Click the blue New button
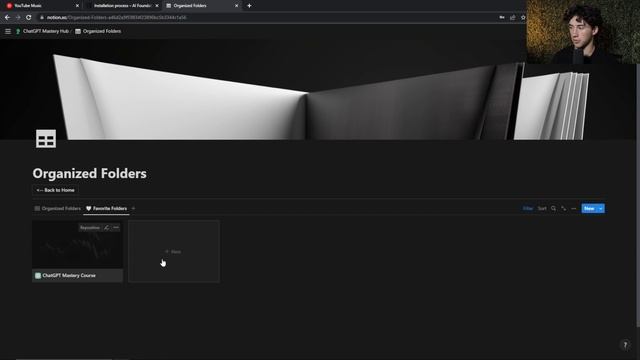The height and width of the screenshot is (360, 640). pos(589,209)
